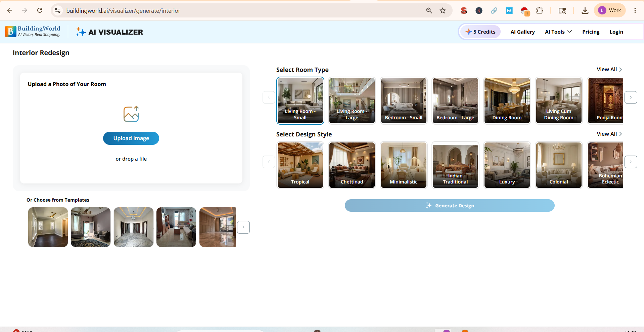Pick the wooden panel room template
Image resolution: width=644 pixels, height=332 pixels.
tap(218, 227)
